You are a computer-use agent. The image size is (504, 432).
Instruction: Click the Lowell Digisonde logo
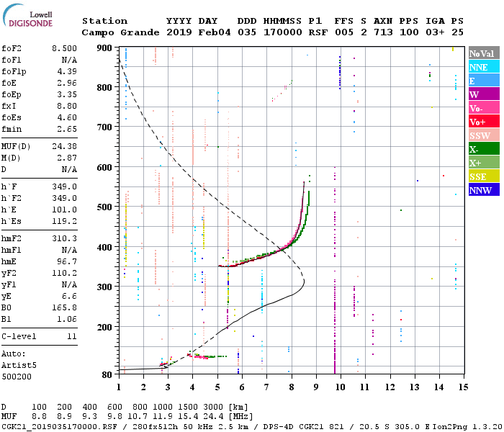(27, 15)
